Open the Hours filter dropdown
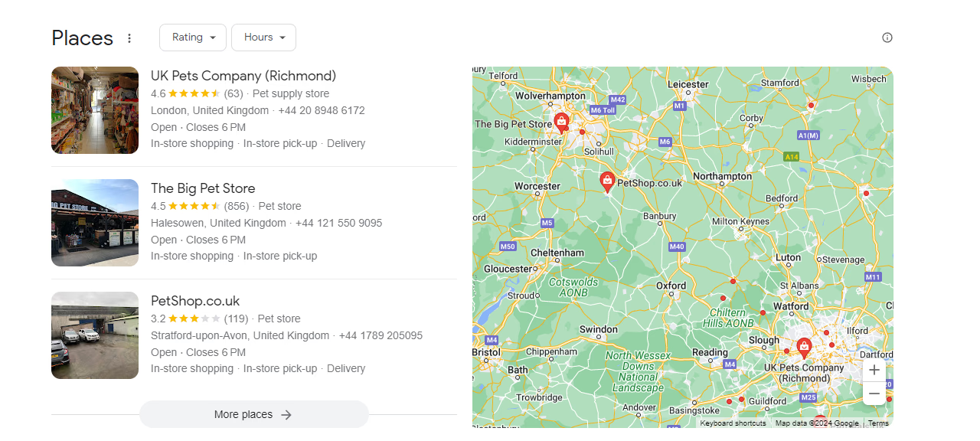This screenshot has width=980, height=441. (x=263, y=37)
